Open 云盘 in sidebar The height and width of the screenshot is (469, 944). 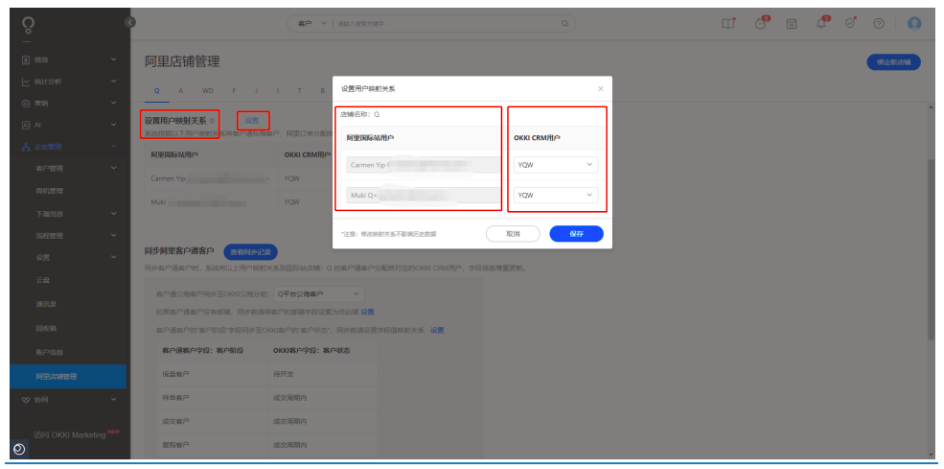pyautogui.click(x=42, y=281)
